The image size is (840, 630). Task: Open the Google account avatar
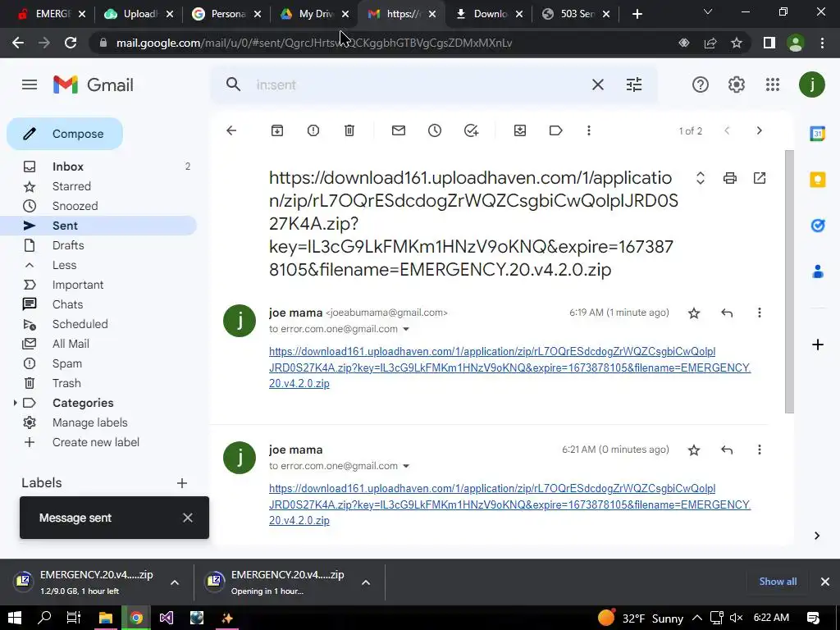(812, 84)
